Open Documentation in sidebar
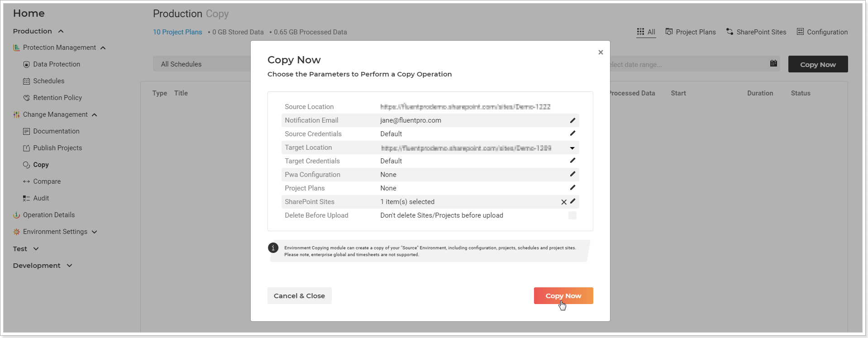868x338 pixels. point(56,131)
